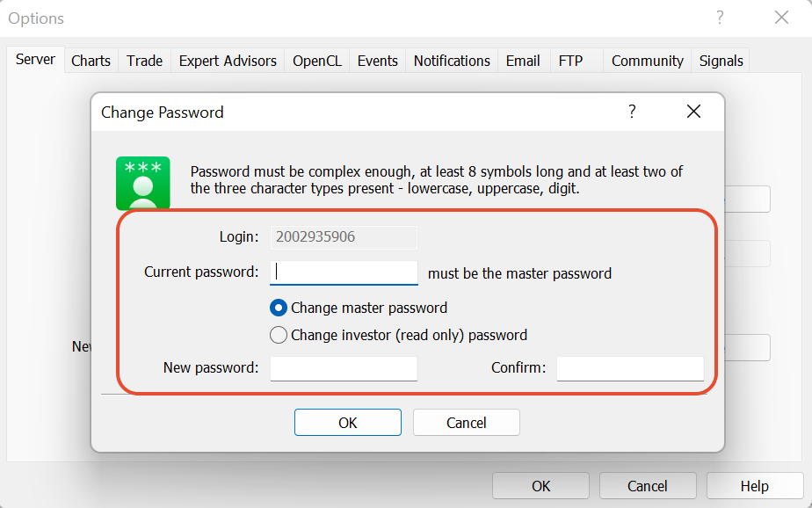
Task: Close the Options window
Action: point(781,18)
